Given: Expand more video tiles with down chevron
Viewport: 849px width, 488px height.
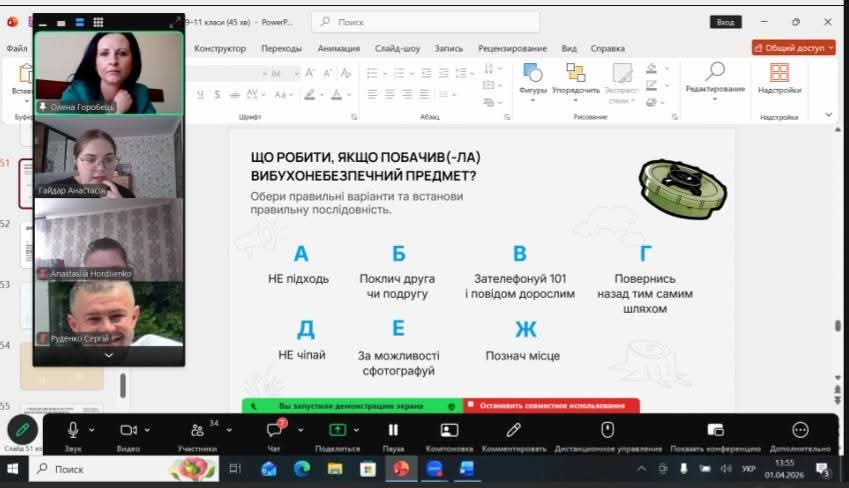Looking at the screenshot, I should 109,355.
